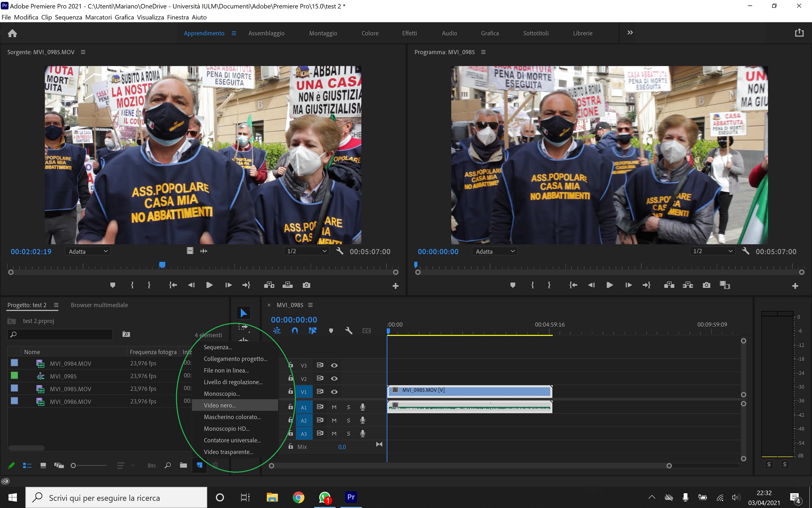Export frame from Source monitor camera icon
Image resolution: width=812 pixels, height=508 pixels.
coord(306,285)
